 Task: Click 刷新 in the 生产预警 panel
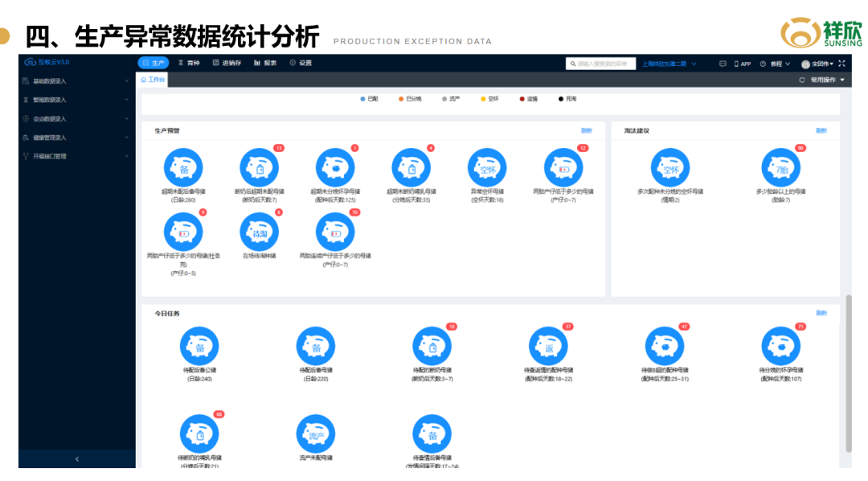[587, 131]
